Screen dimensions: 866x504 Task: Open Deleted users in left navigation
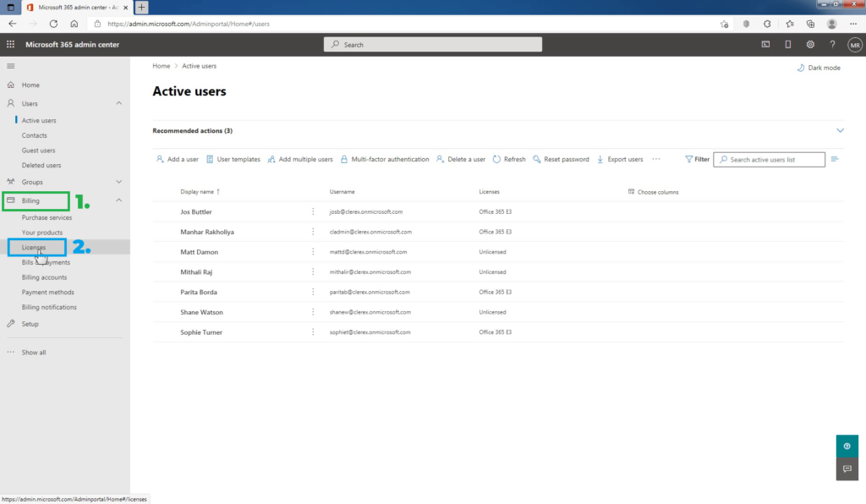click(x=41, y=165)
